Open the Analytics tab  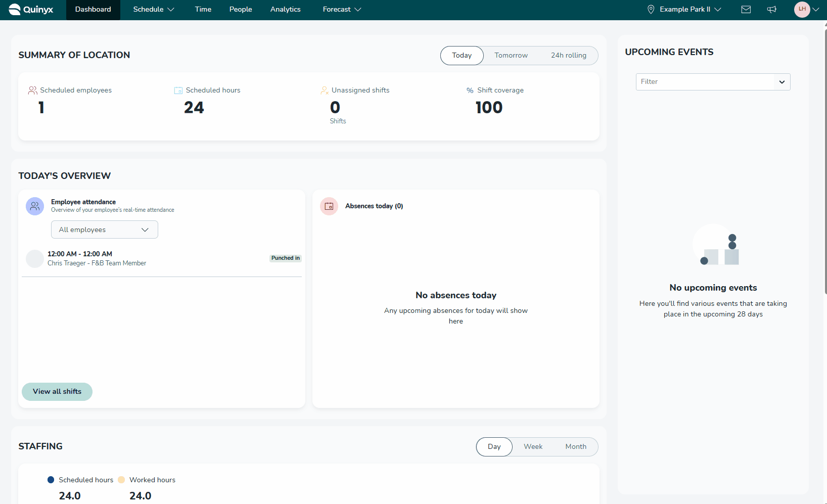click(285, 10)
